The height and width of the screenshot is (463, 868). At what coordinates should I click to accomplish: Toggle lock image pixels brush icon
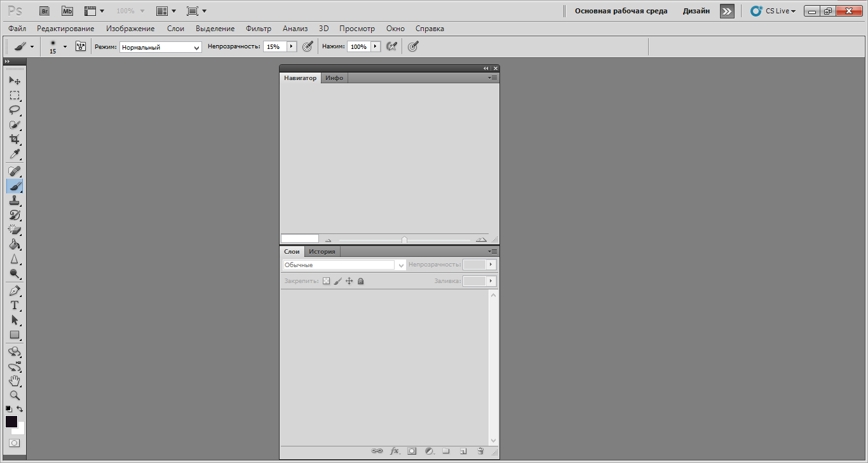(338, 280)
